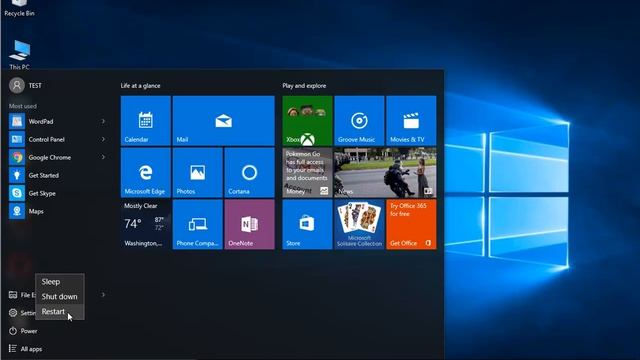This screenshot has width=640, height=360.
Task: Choose Restart from power menu
Action: click(x=60, y=312)
